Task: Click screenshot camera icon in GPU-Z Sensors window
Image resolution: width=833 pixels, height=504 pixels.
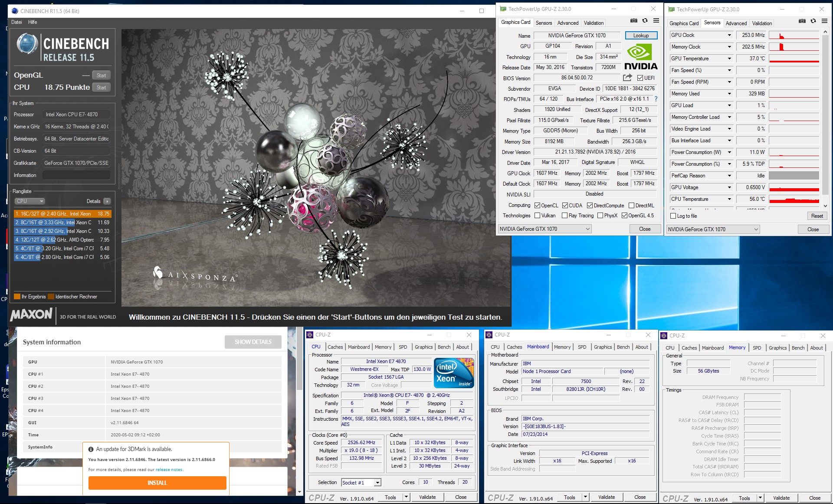Action: [802, 21]
